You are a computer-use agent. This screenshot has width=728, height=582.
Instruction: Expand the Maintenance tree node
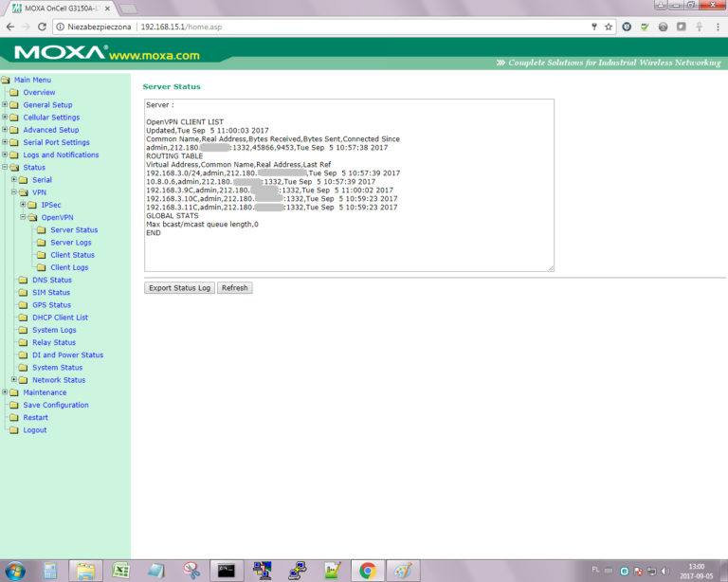5,392
